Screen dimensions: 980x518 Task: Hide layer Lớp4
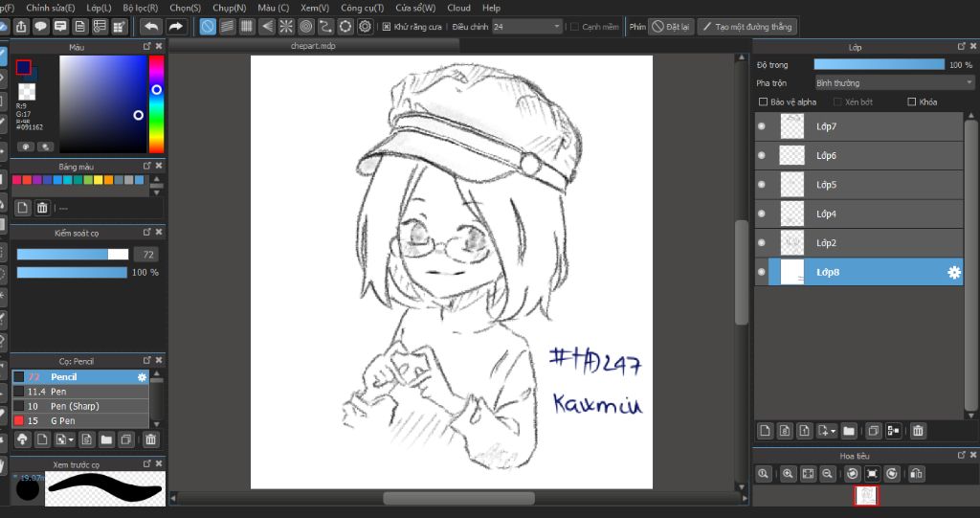[761, 214]
